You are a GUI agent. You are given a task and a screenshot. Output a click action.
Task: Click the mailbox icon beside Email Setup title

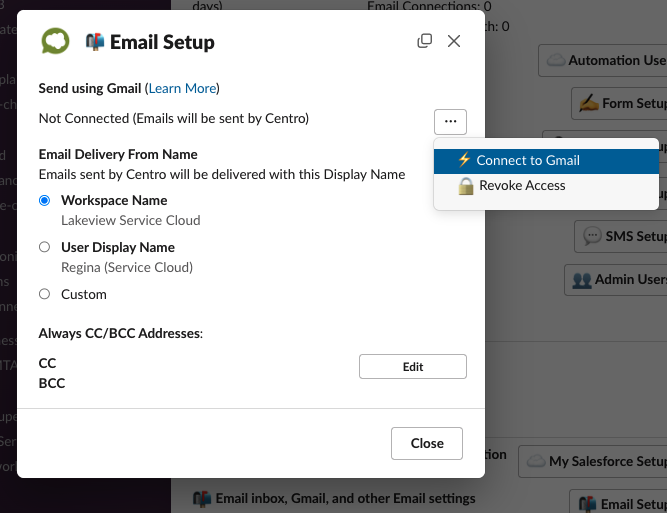point(94,42)
